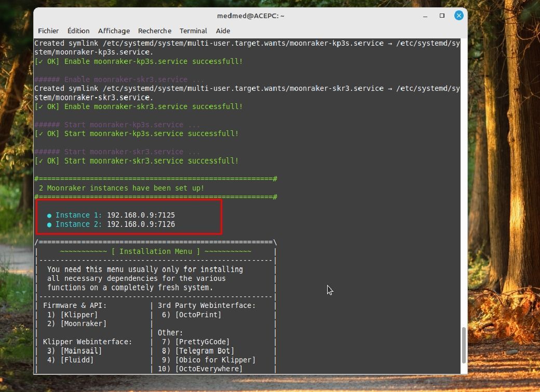Click the 7) [PrettyGCode] menu entry
Screen dimensions: 540x392
tap(196, 342)
